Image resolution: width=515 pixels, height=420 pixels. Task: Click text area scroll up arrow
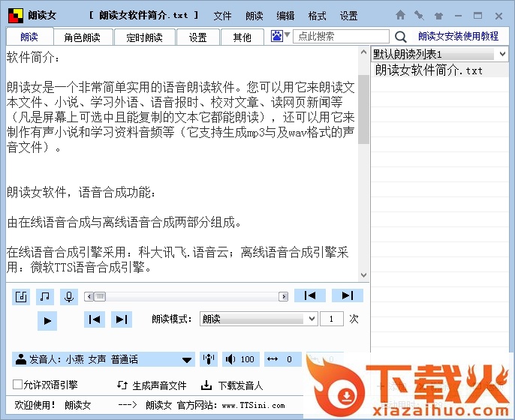click(x=363, y=52)
